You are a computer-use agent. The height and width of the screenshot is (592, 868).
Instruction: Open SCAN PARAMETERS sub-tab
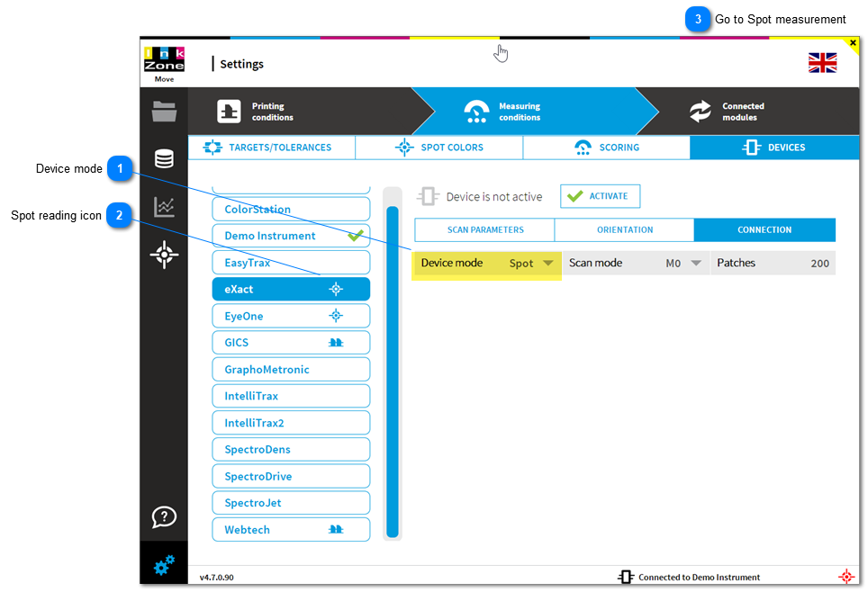point(485,229)
